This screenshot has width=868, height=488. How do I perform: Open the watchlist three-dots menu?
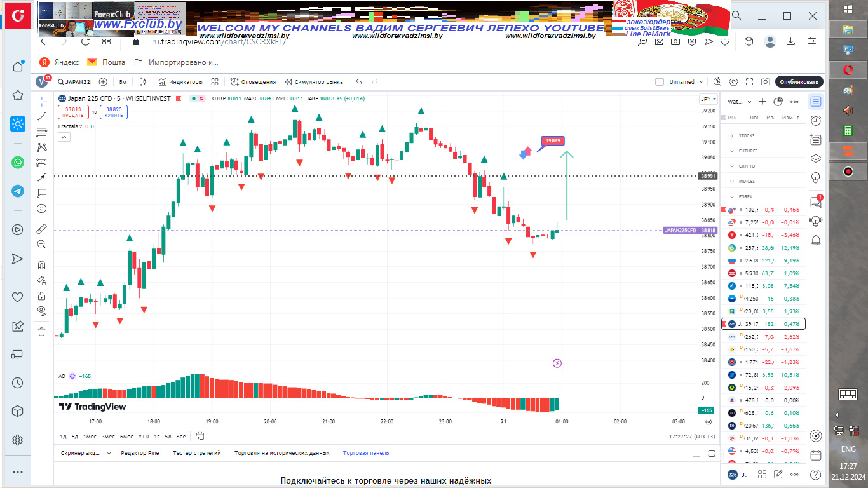(x=794, y=102)
